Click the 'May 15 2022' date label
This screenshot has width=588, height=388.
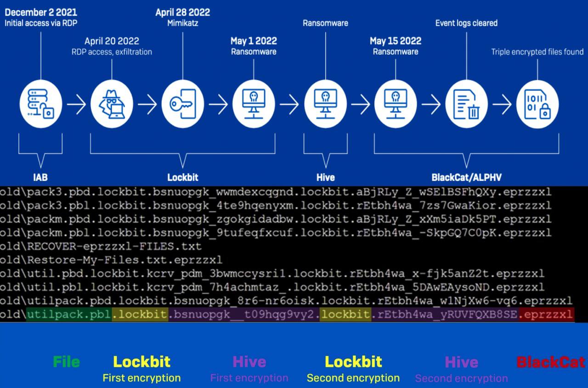coord(396,41)
